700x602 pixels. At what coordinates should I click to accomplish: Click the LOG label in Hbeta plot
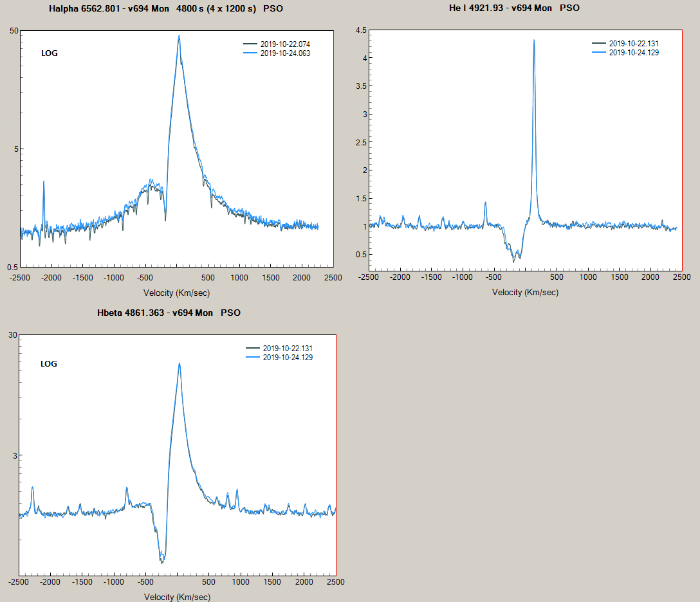click(49, 364)
